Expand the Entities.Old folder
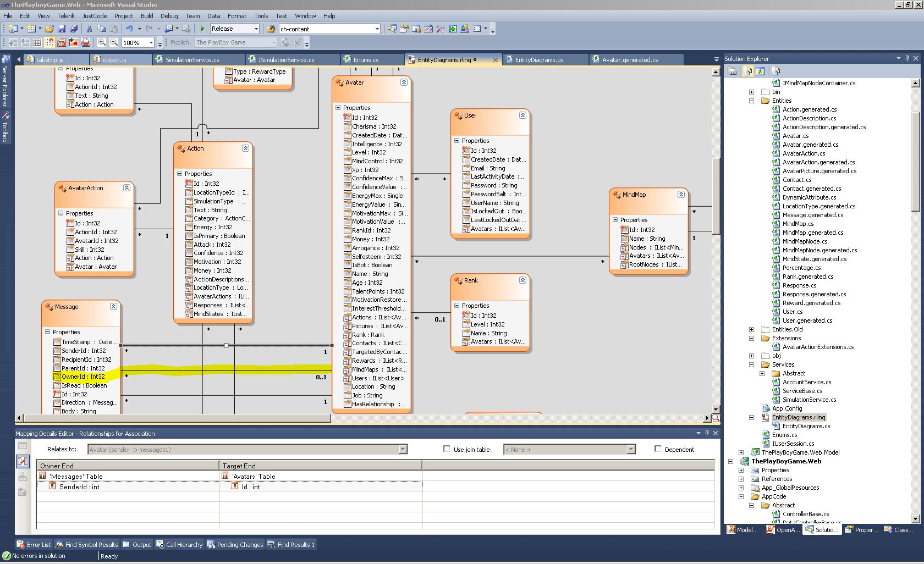 point(751,329)
